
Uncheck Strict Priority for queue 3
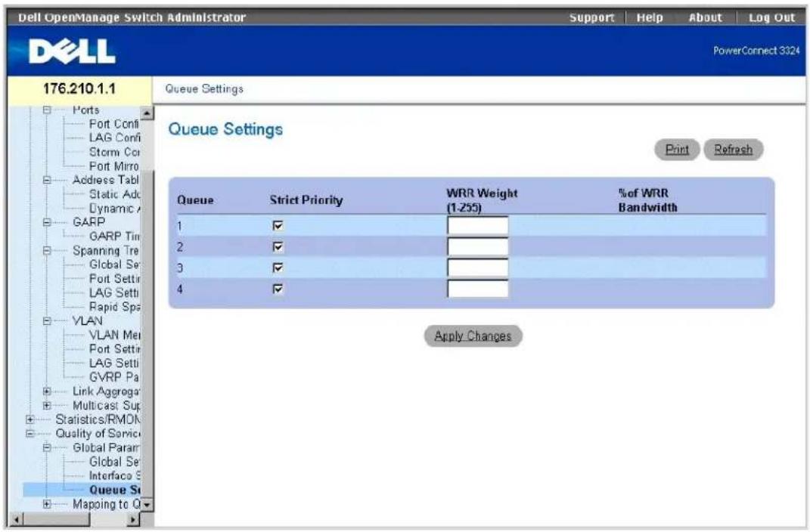click(278, 268)
